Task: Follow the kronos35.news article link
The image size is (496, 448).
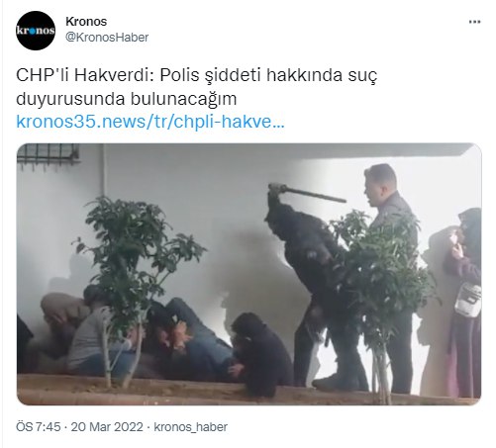Action: tap(150, 122)
